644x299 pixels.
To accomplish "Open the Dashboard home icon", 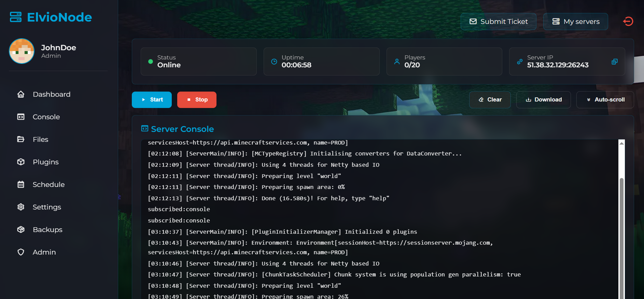I will point(21,94).
